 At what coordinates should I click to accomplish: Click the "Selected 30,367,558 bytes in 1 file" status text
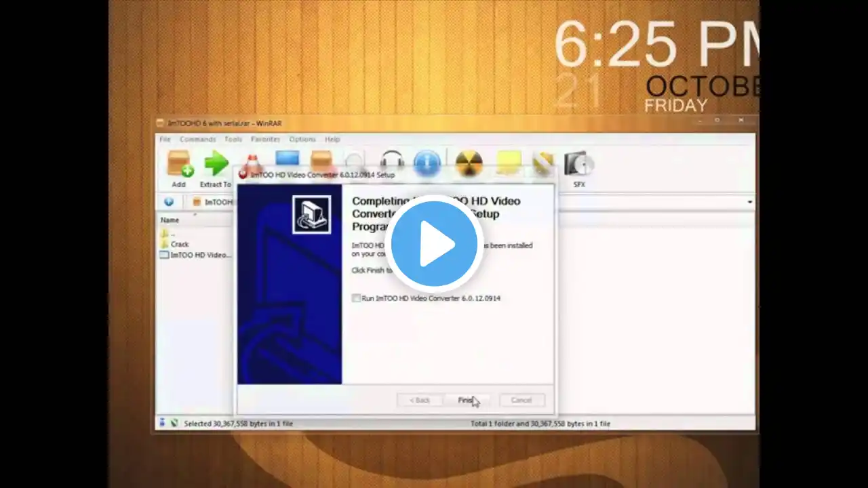point(239,424)
